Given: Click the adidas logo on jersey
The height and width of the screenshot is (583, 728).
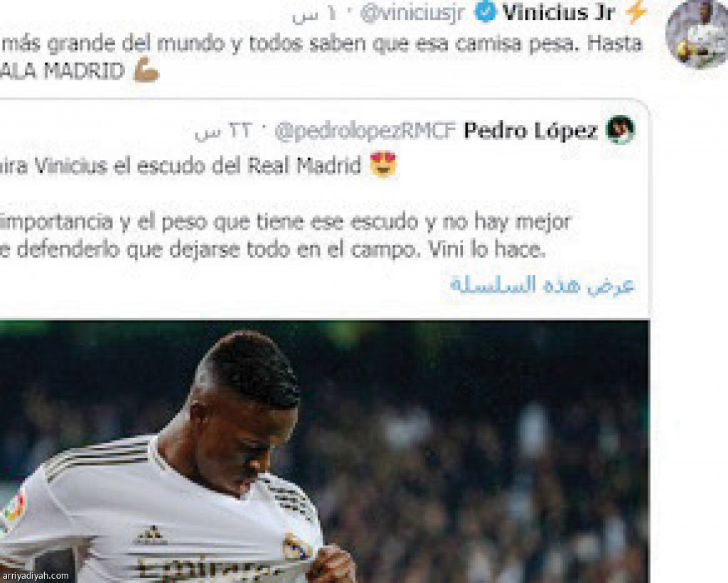Looking at the screenshot, I should 151,535.
